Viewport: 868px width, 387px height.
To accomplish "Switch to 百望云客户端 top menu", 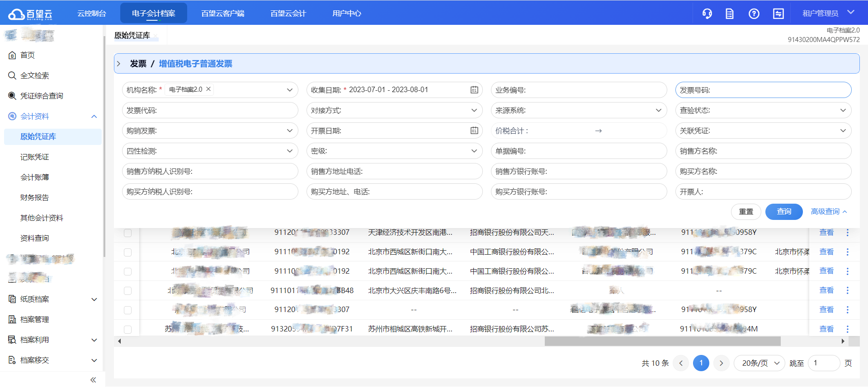I will [x=223, y=14].
